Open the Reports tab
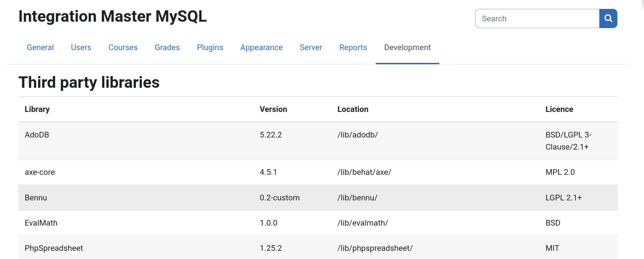The height and width of the screenshot is (259, 644). coord(353,48)
